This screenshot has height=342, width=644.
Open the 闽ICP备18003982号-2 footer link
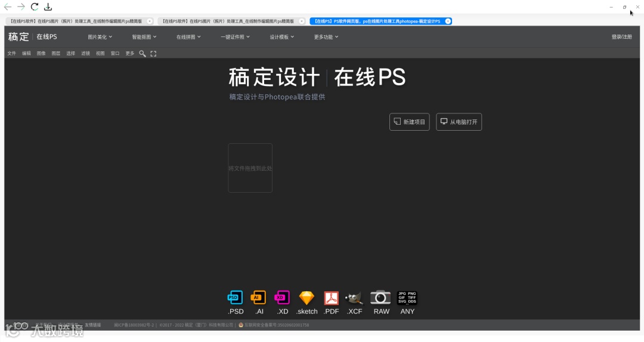[134, 325]
